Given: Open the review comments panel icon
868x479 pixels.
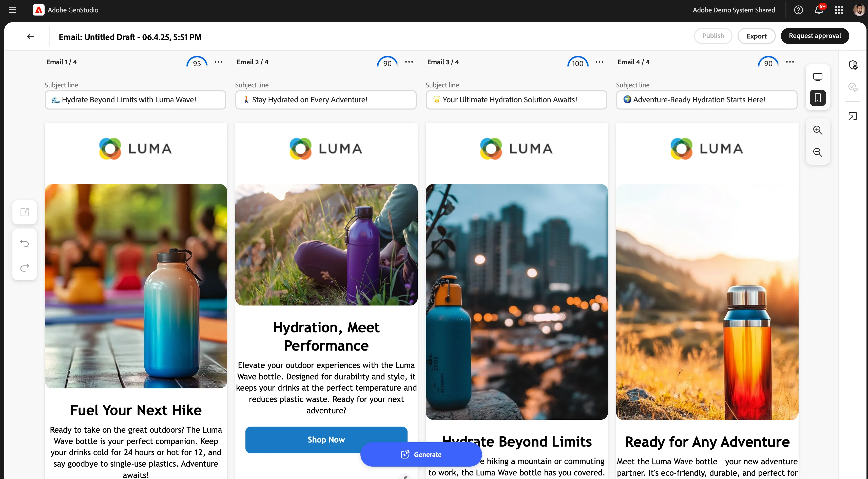Looking at the screenshot, I should point(853,87).
